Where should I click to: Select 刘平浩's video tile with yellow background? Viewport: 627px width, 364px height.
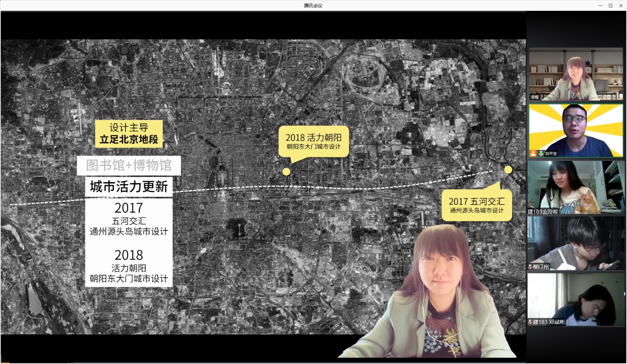[x=576, y=130]
